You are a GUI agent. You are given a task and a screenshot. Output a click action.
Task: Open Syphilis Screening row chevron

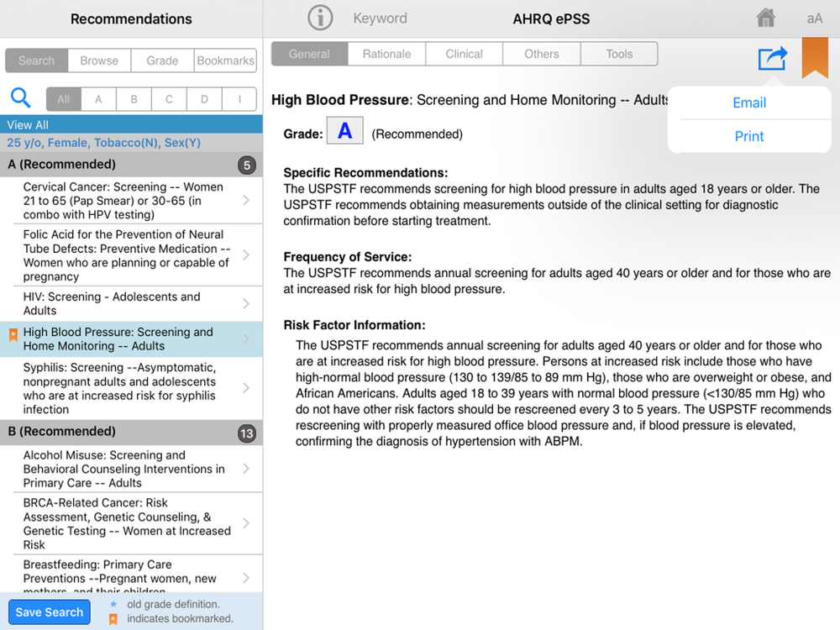point(246,388)
